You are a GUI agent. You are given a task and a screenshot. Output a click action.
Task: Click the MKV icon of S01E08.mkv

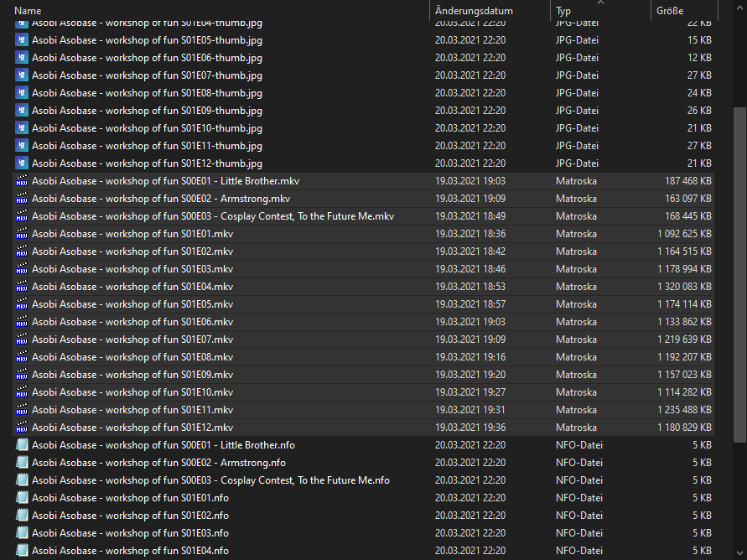[22, 357]
